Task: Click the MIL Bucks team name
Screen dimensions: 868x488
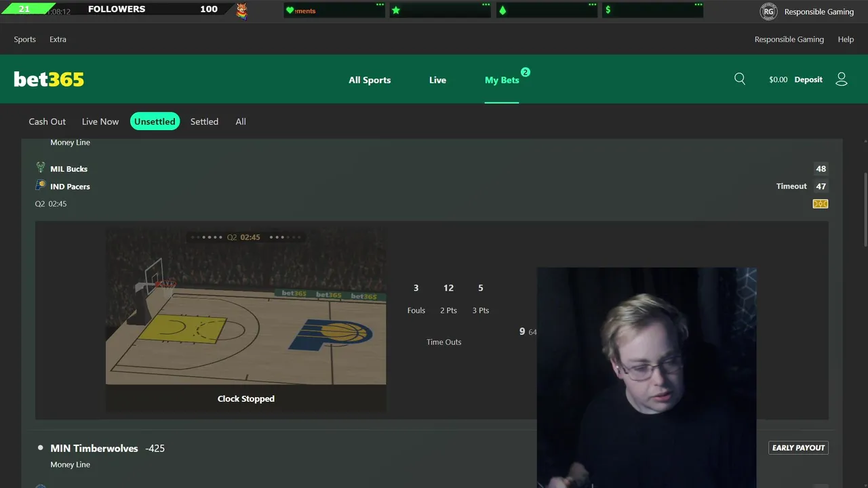Action: [68, 169]
